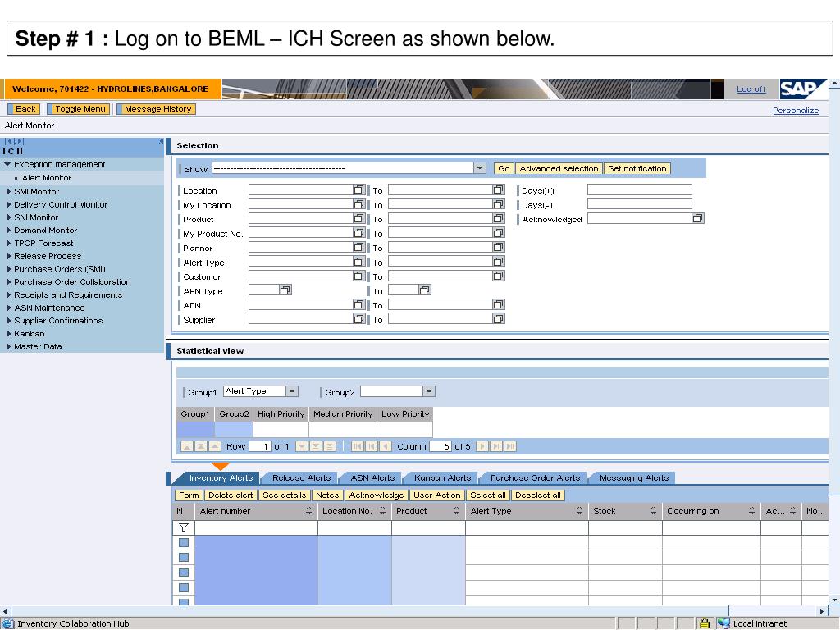The height and width of the screenshot is (630, 840).
Task: Open value help for Location To field
Action: (498, 189)
